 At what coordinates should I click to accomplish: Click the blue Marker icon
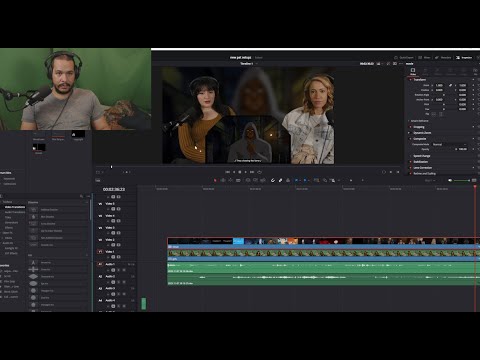[x=305, y=180]
